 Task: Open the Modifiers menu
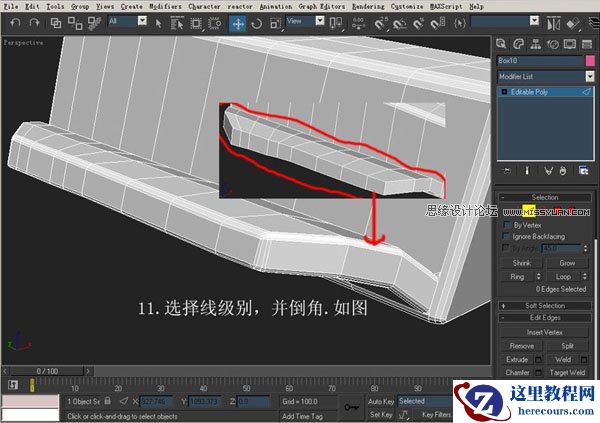point(165,7)
